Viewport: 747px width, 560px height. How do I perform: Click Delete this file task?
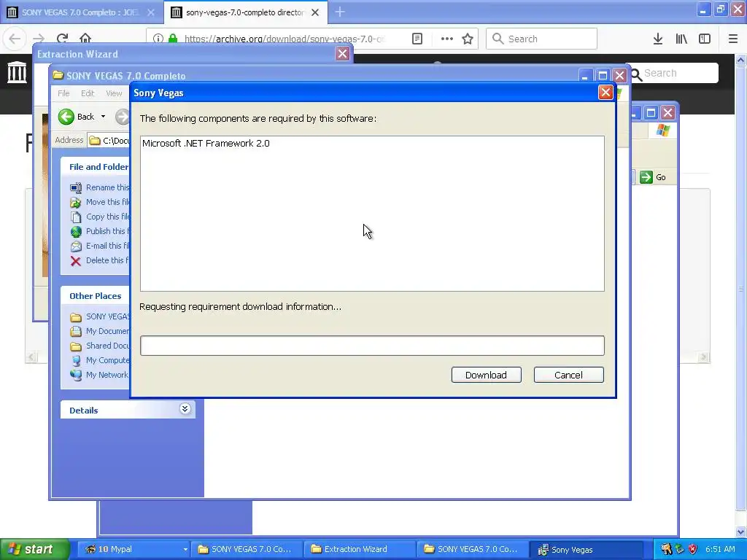click(x=99, y=260)
